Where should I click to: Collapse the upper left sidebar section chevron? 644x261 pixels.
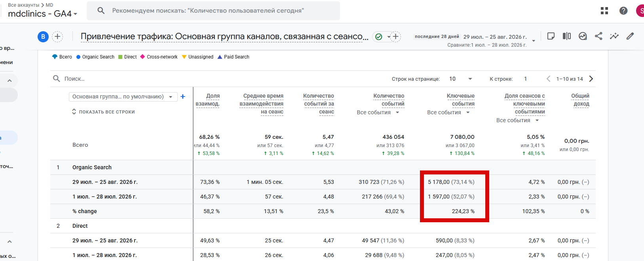[x=9, y=81]
